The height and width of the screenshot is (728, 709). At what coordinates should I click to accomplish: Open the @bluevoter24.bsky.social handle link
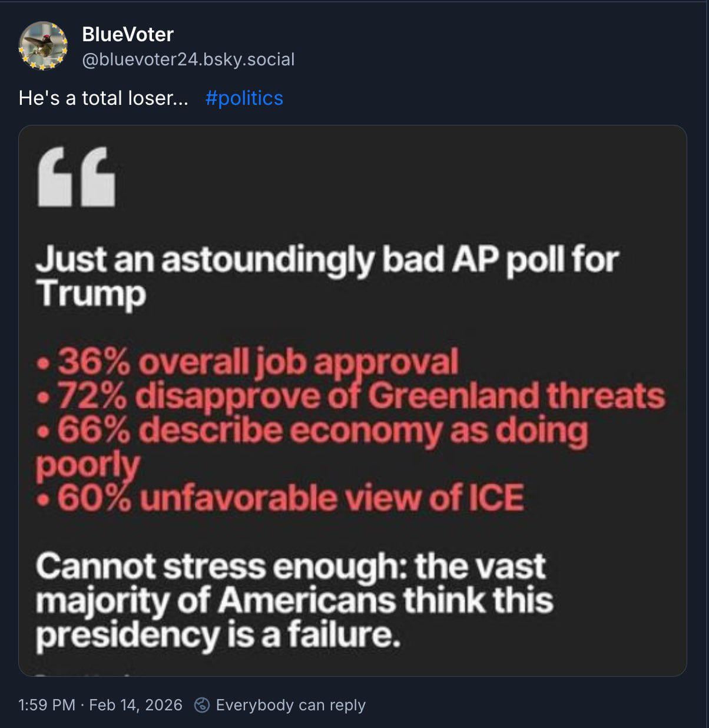[x=188, y=59]
